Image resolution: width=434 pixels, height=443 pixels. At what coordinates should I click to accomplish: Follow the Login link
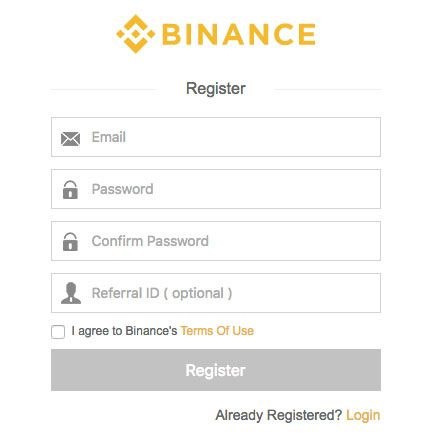tap(363, 416)
